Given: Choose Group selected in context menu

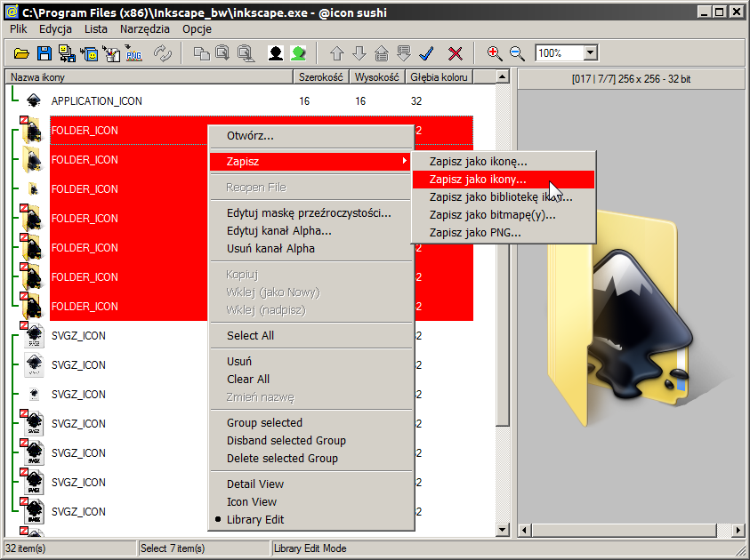Looking at the screenshot, I should click(x=311, y=423).
